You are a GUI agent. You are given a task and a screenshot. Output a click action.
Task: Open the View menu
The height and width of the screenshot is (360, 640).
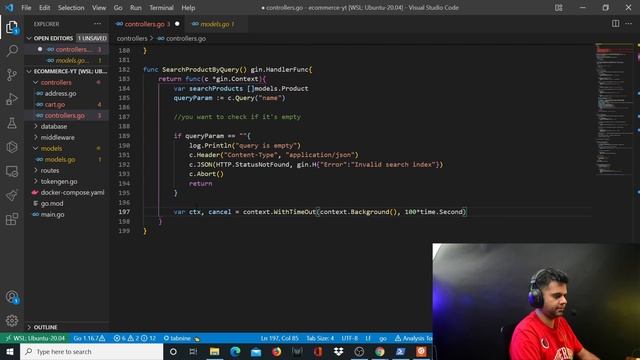coord(99,8)
